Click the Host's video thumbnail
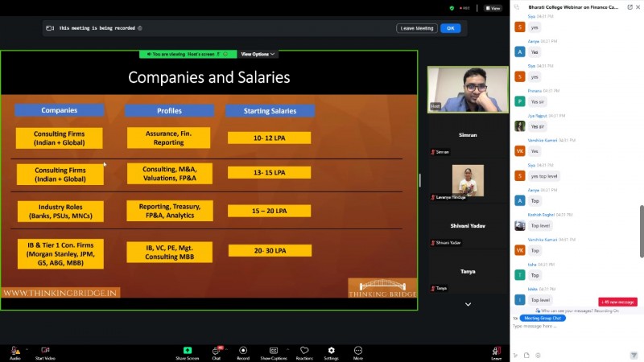644x362 pixels. (468, 90)
